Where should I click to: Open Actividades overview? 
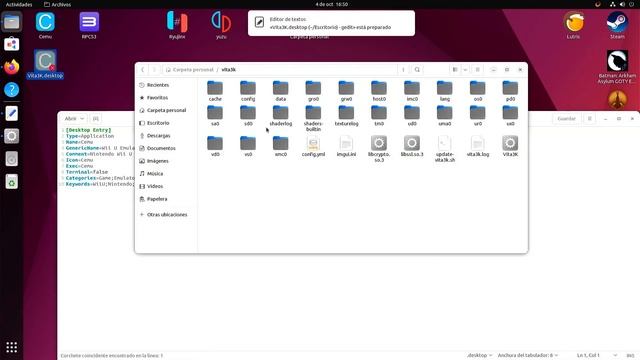pos(19,4)
